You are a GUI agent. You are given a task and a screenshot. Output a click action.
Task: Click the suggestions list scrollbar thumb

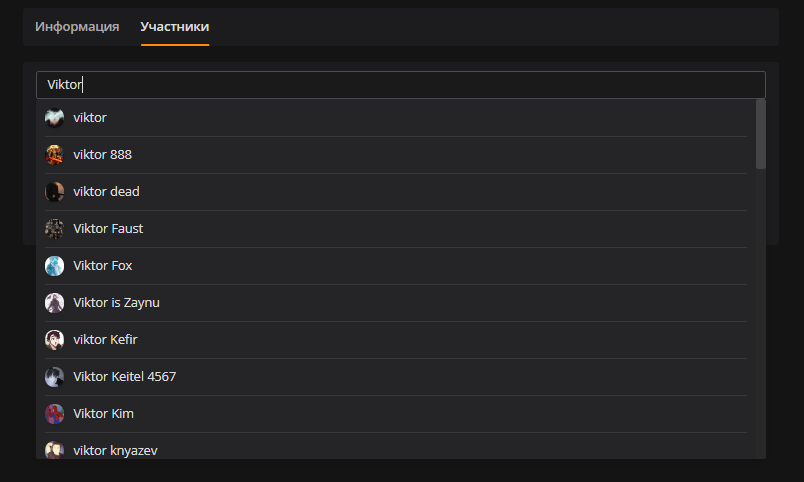(760, 134)
